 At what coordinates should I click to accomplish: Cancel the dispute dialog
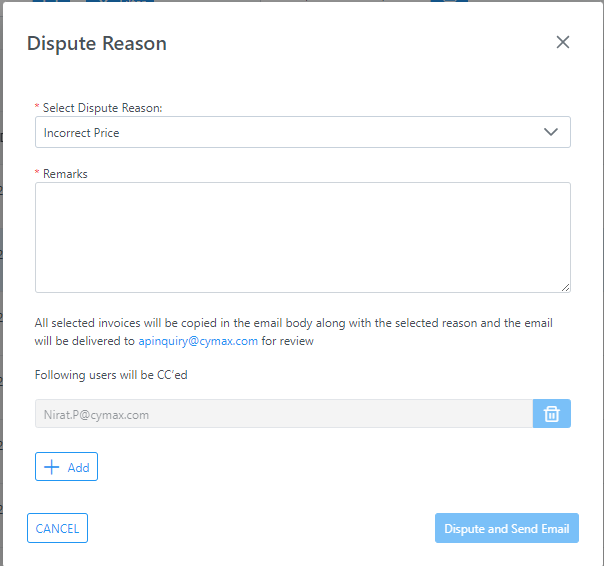57,528
